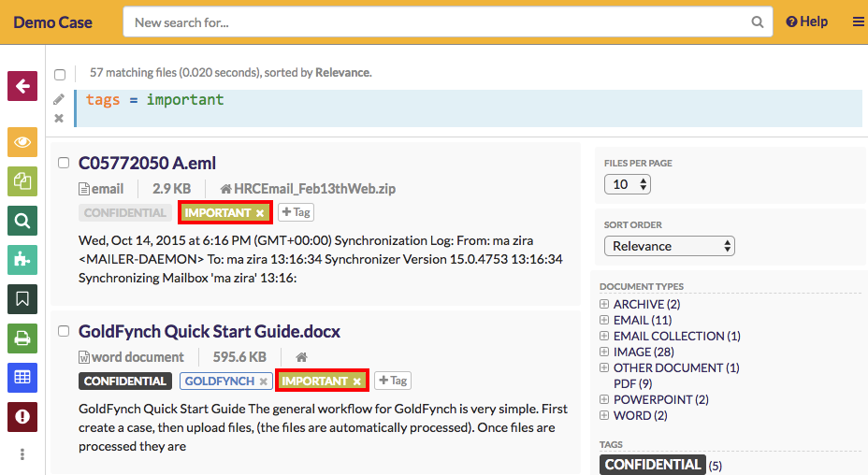Click home icon in Quick Start Guide row
868x475 pixels.
tap(301, 357)
